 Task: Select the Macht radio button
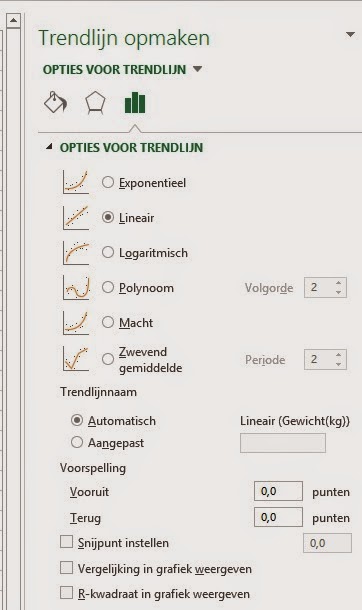pos(108,323)
